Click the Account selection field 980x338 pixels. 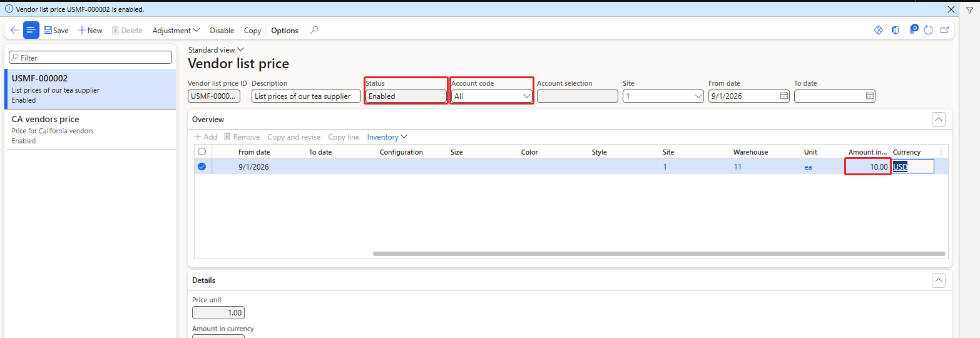click(577, 96)
